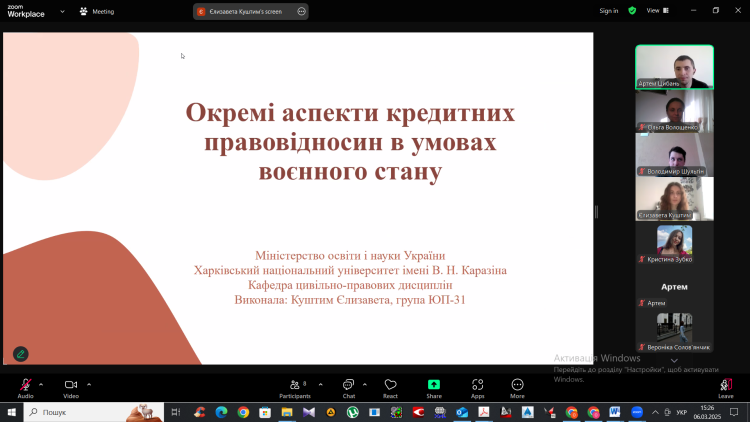Open the Apps panel
Screen dimensions: 750x422
point(477,388)
